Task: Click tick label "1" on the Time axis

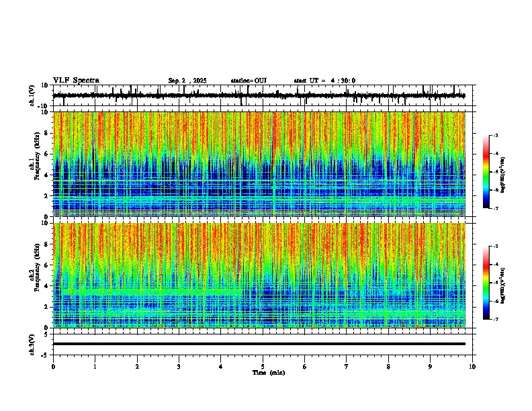Action: click(95, 367)
